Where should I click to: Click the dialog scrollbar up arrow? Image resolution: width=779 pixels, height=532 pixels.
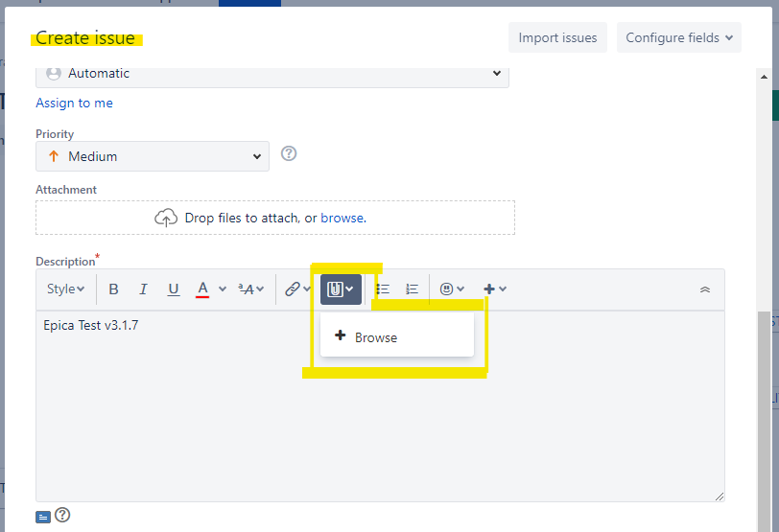(x=764, y=77)
